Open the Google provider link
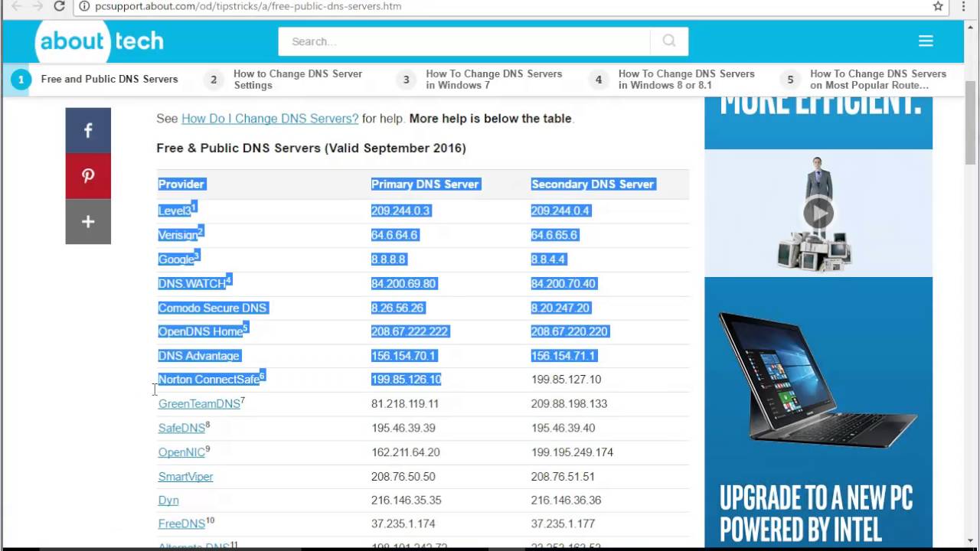 pos(176,259)
